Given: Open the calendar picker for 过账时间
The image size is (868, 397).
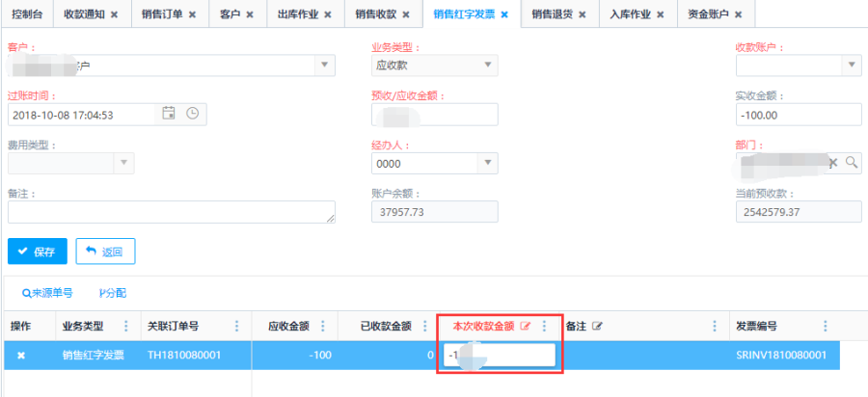Looking at the screenshot, I should 169,114.
